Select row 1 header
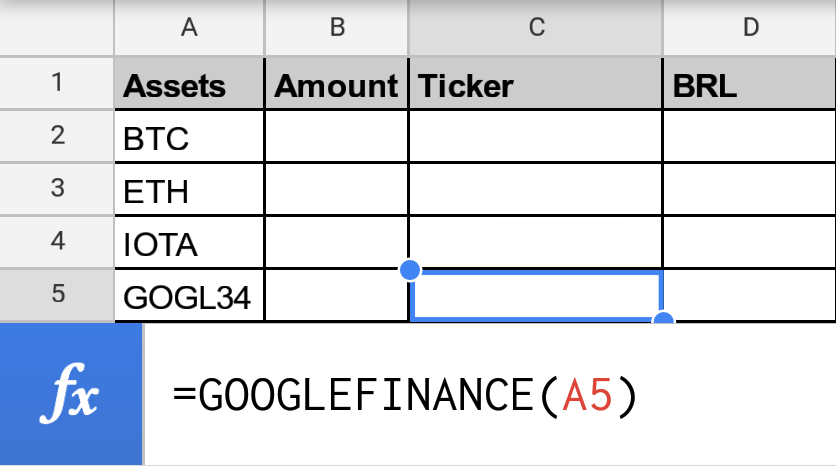Screen dimensions: 836x466 coord(57,84)
